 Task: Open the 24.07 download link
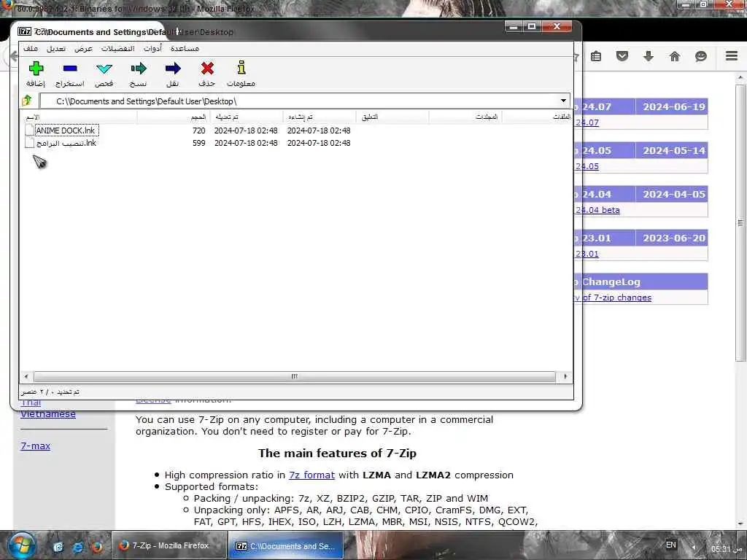click(x=587, y=122)
